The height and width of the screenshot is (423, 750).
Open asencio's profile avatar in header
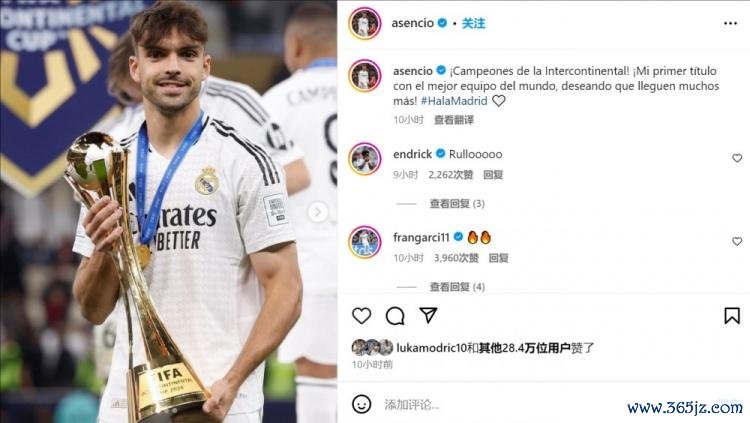click(x=365, y=23)
